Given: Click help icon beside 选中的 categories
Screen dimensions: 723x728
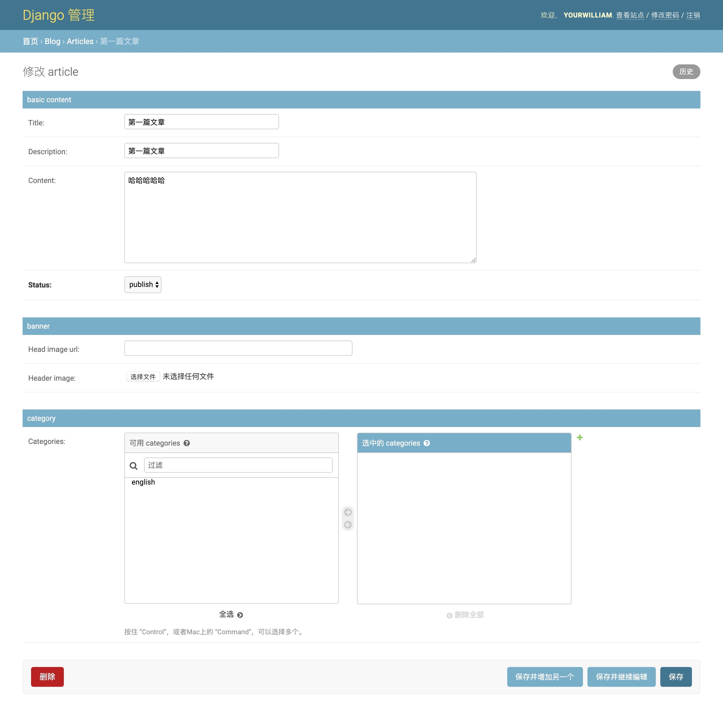Looking at the screenshot, I should 426,443.
